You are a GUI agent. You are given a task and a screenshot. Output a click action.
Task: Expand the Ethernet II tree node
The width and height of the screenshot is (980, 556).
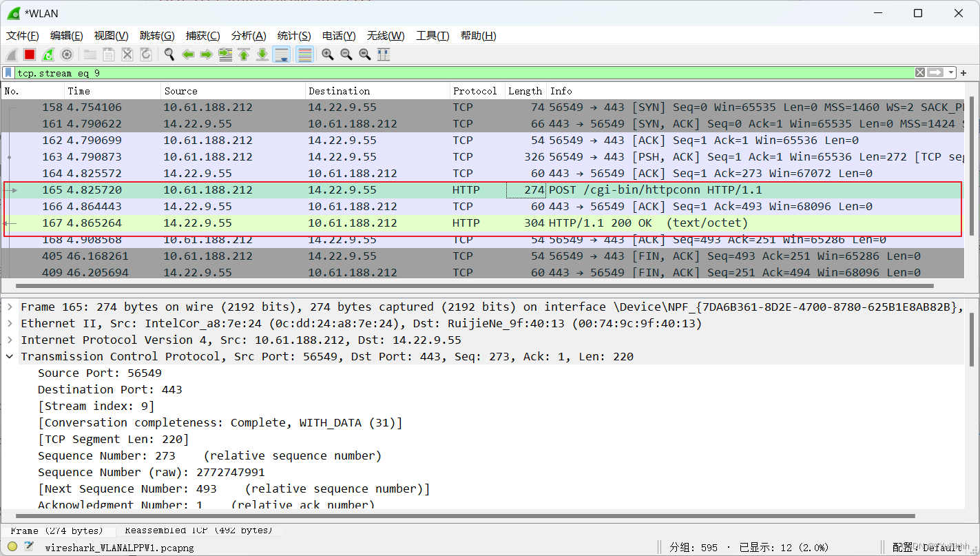pyautogui.click(x=10, y=323)
